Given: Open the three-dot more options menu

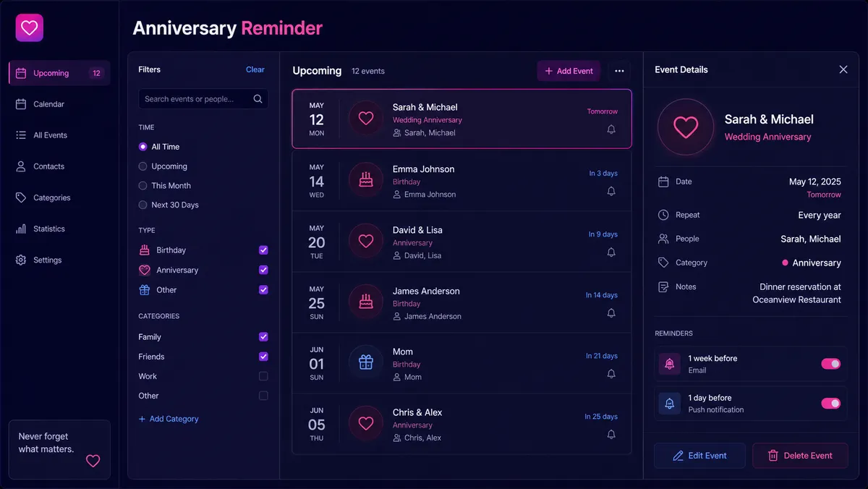Looking at the screenshot, I should pyautogui.click(x=619, y=71).
